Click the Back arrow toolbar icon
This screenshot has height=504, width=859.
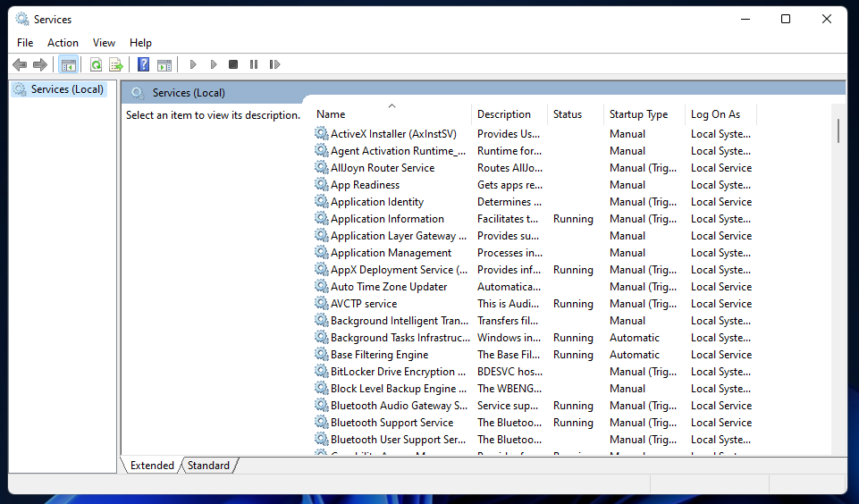tap(20, 64)
